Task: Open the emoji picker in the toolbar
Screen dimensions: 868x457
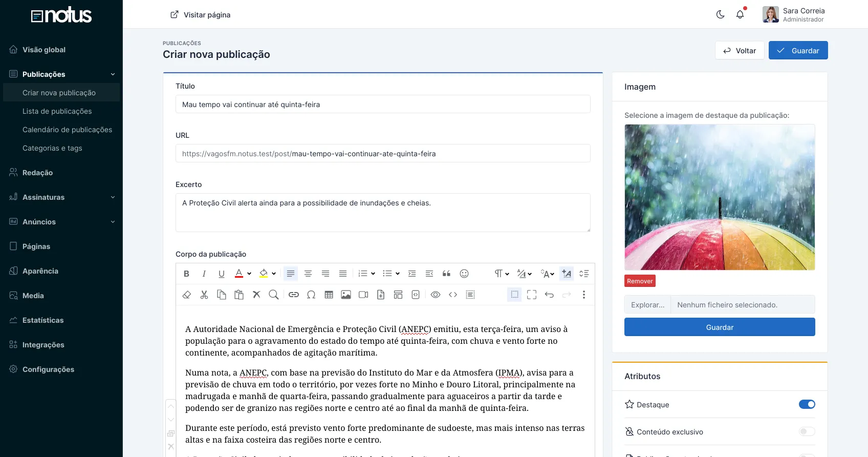Action: [x=464, y=274]
